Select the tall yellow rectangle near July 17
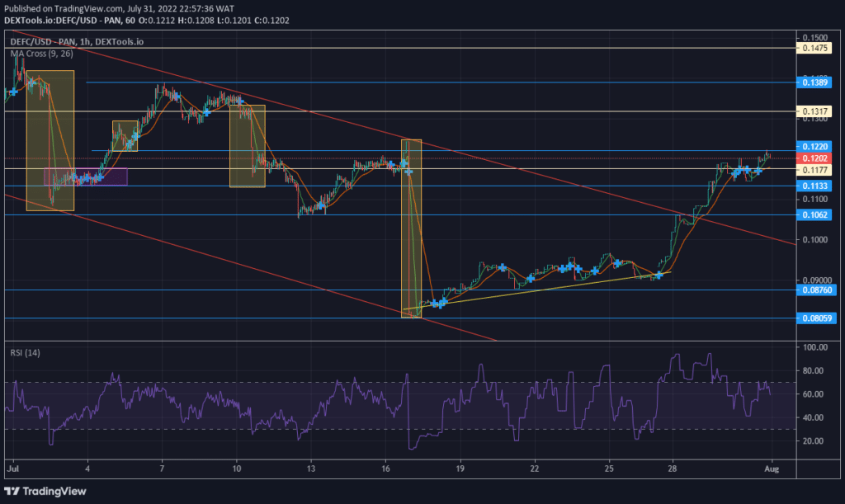 pyautogui.click(x=411, y=228)
